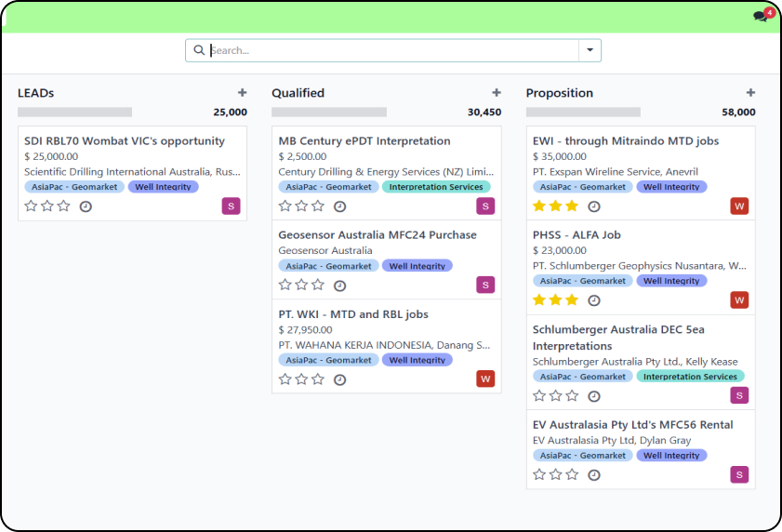The height and width of the screenshot is (532, 782).
Task: Toggle third star on EWI Mitraindo MTD card
Action: 572,206
